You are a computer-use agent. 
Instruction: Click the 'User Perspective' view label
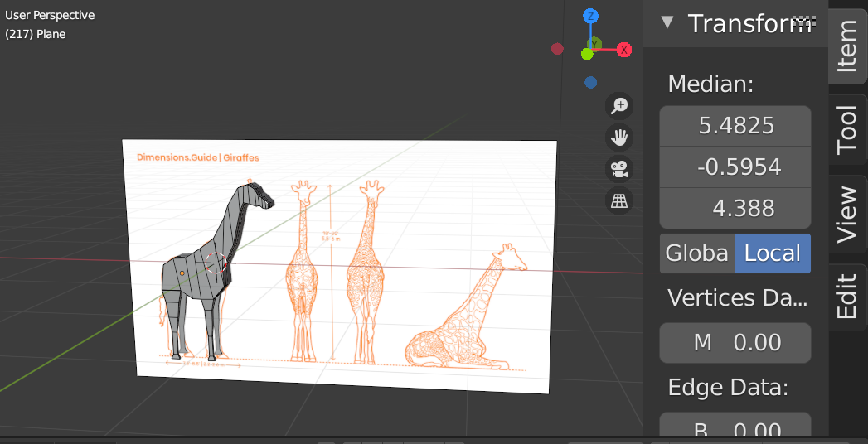[50, 16]
